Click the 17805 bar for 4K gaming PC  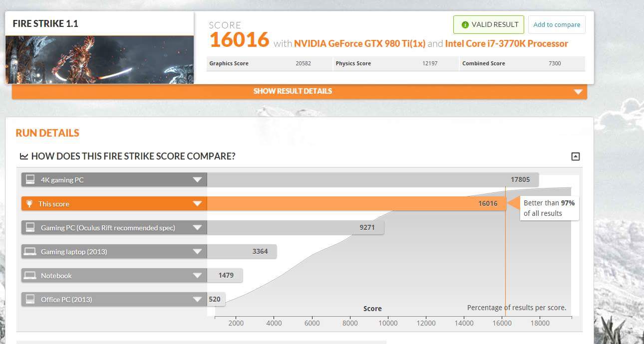pos(373,179)
